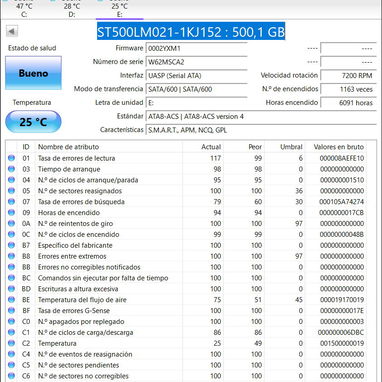Click status icon for the C2 Temperatura row

click(12, 343)
